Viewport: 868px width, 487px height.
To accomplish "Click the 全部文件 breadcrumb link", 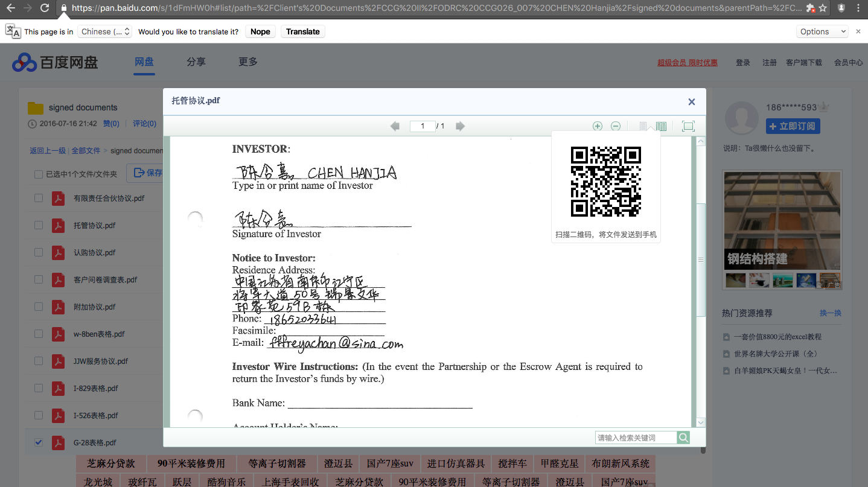I will point(86,150).
